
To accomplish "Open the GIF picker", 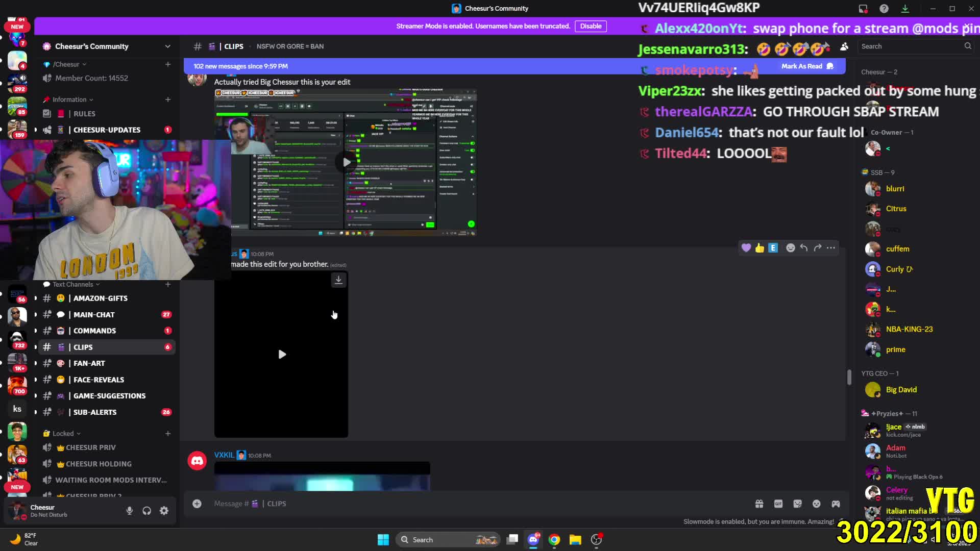I will [778, 504].
